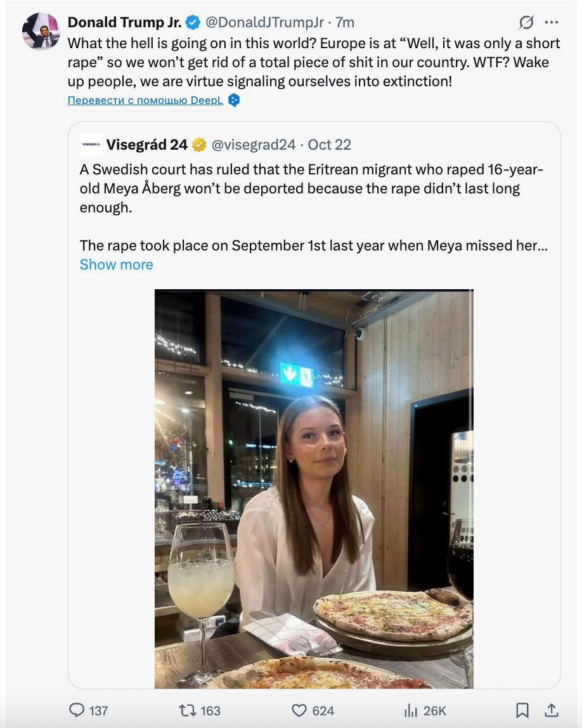Click the Oct 22 timestamp
The width and height of the screenshot is (582, 728).
(x=329, y=145)
